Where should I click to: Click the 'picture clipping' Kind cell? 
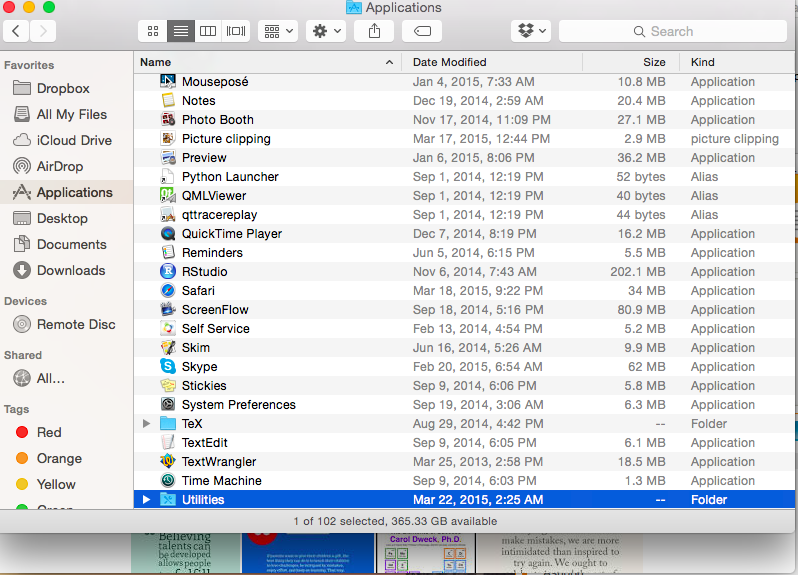coord(734,139)
